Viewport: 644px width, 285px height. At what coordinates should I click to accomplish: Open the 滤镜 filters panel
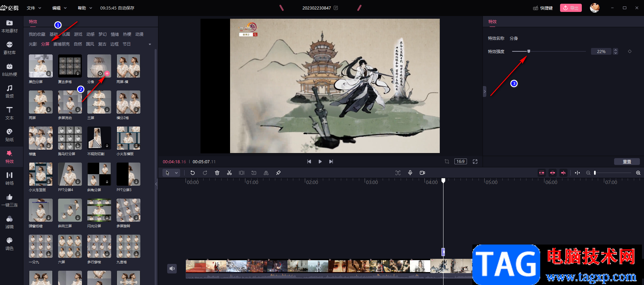(10, 222)
